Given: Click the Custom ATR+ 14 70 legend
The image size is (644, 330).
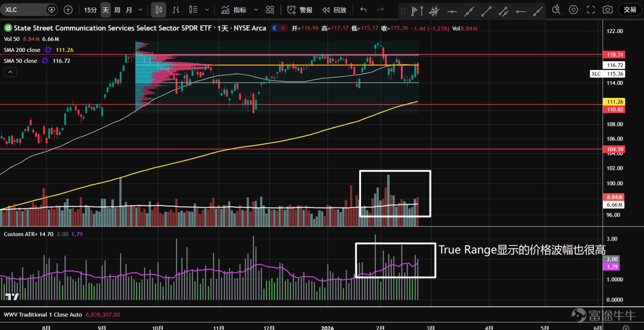Looking at the screenshot, I should [29, 234].
